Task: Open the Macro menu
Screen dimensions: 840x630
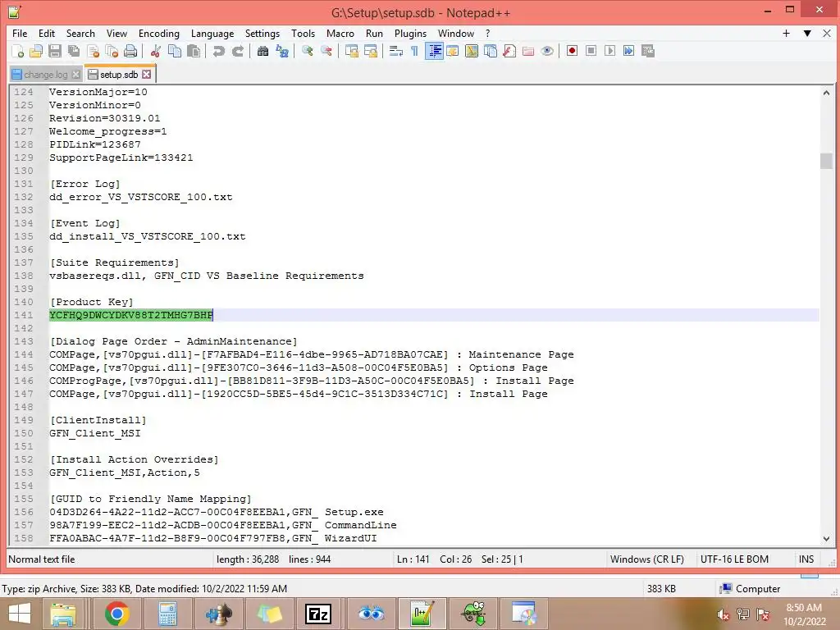Action: [340, 33]
